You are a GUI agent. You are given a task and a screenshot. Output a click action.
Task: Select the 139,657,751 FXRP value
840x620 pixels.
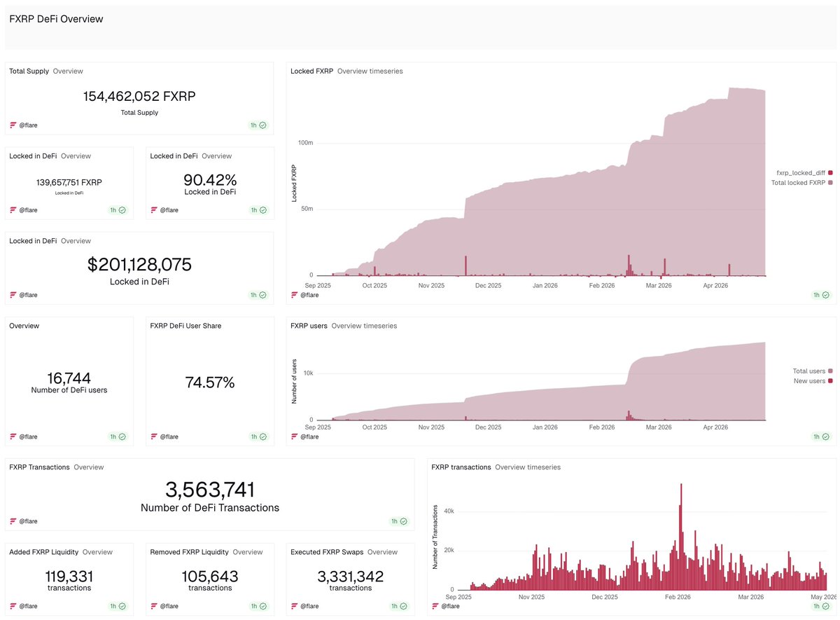(x=69, y=182)
